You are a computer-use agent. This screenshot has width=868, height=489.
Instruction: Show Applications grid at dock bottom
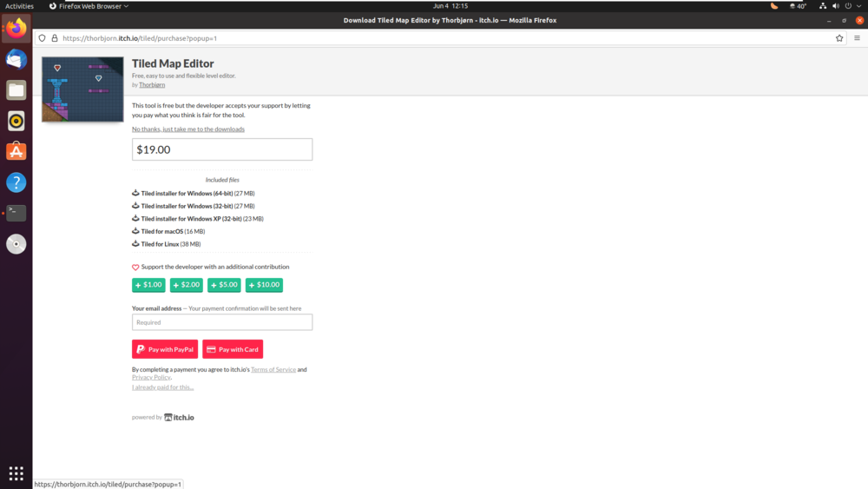[x=16, y=473]
